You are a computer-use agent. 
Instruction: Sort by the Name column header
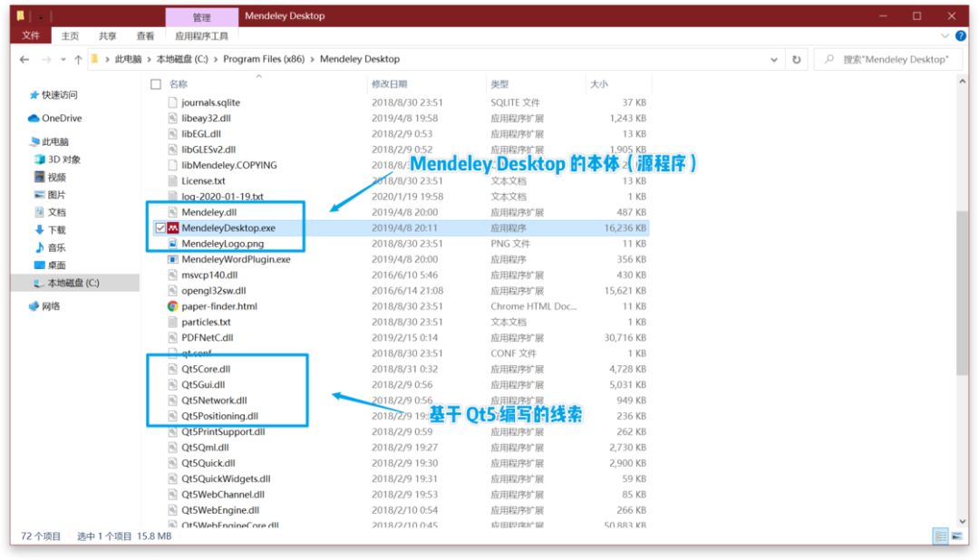[179, 83]
